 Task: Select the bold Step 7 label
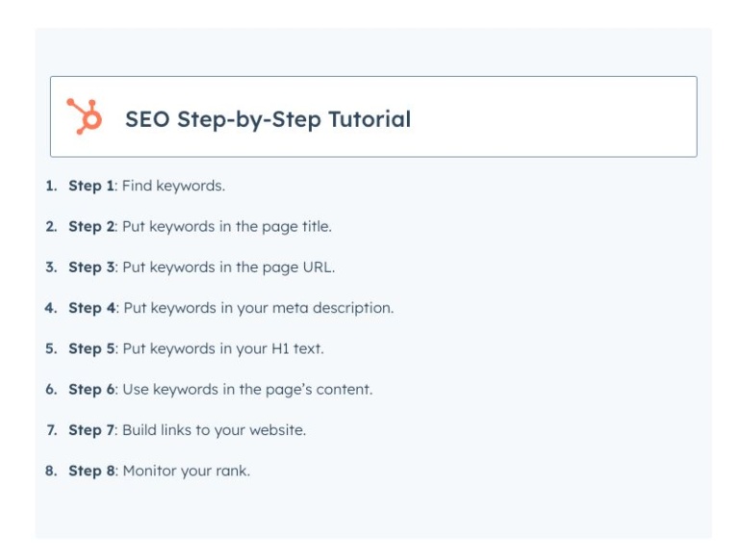tap(91, 430)
